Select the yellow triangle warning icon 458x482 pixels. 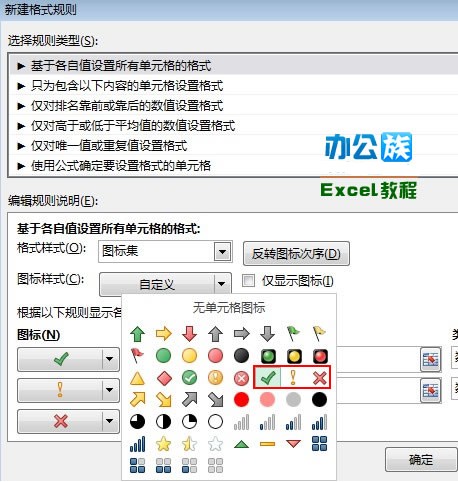point(137,378)
